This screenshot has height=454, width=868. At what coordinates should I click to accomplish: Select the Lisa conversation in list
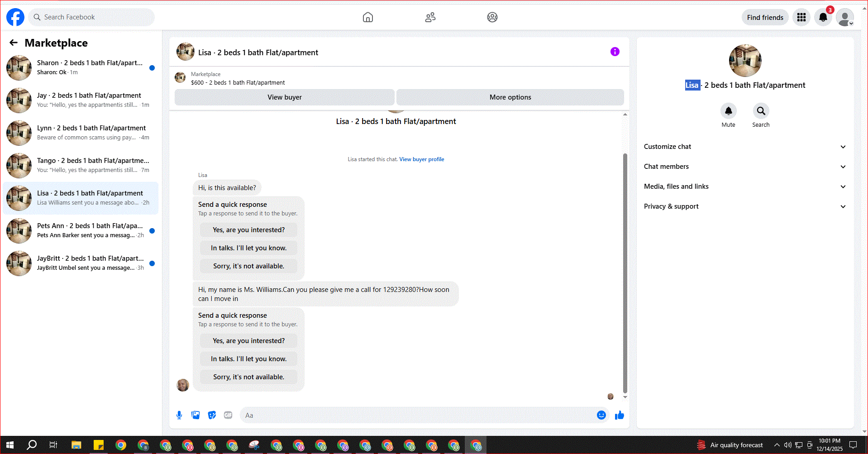[81, 198]
